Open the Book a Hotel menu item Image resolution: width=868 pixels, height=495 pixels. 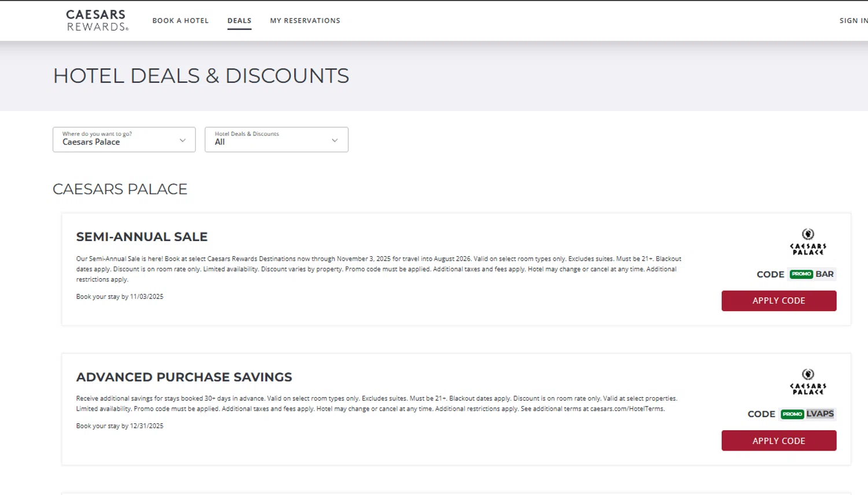tap(181, 20)
